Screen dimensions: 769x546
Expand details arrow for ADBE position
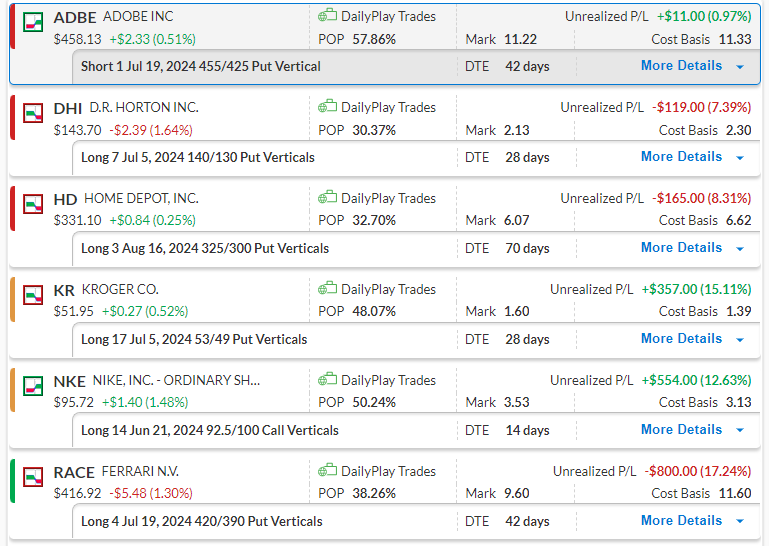740,67
